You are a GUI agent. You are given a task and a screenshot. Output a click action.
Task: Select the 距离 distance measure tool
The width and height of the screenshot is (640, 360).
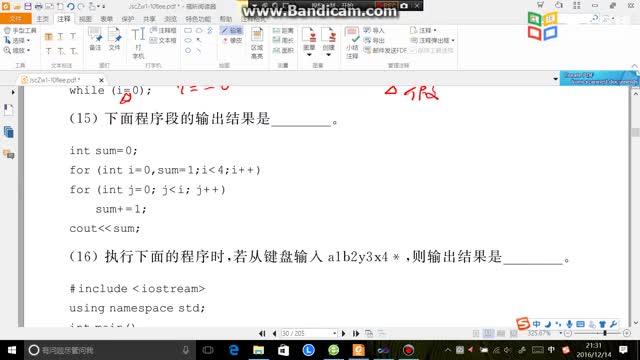pos(283,31)
